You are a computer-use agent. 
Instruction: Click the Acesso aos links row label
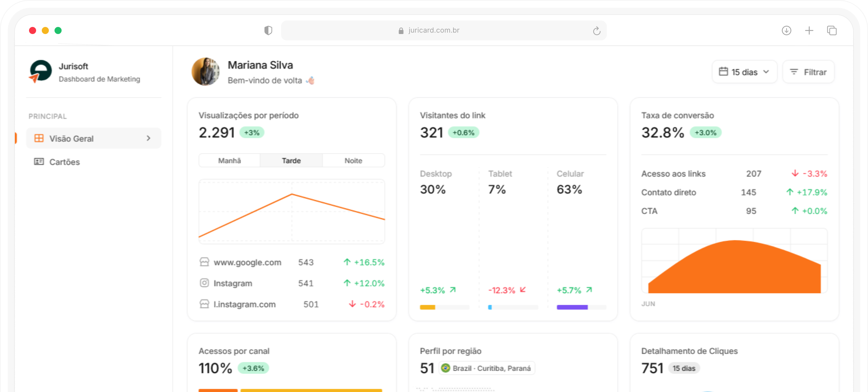coord(673,174)
